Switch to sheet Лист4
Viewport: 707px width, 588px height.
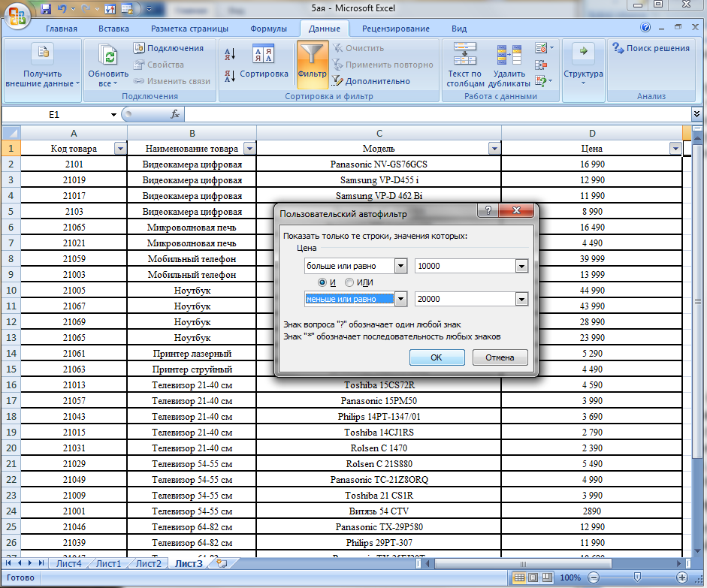point(69,563)
